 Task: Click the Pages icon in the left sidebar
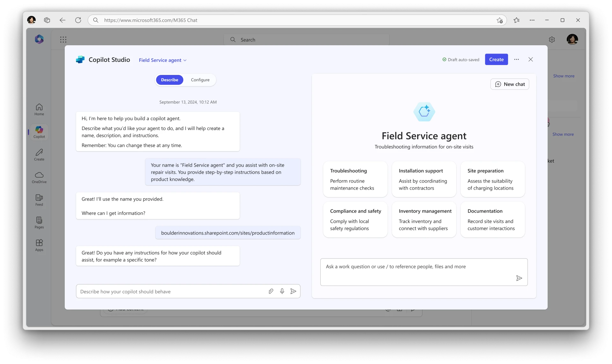[x=39, y=222]
